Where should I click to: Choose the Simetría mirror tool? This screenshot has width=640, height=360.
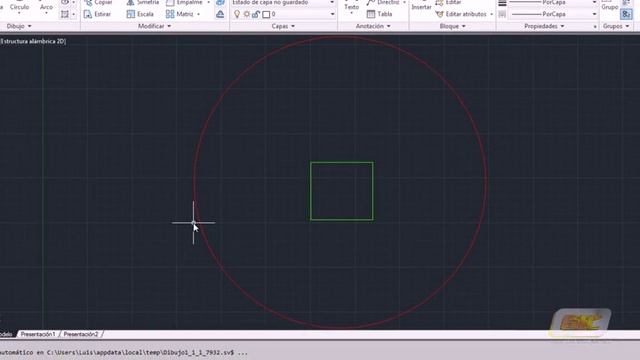click(x=143, y=2)
